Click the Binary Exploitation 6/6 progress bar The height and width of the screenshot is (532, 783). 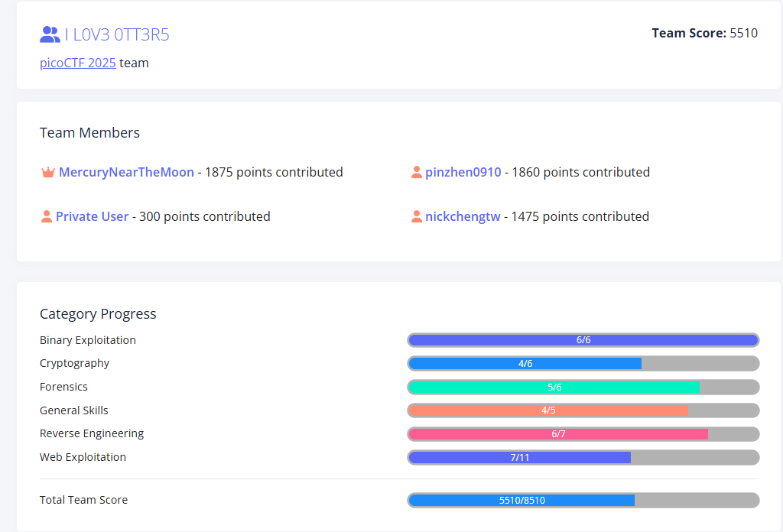tap(583, 340)
